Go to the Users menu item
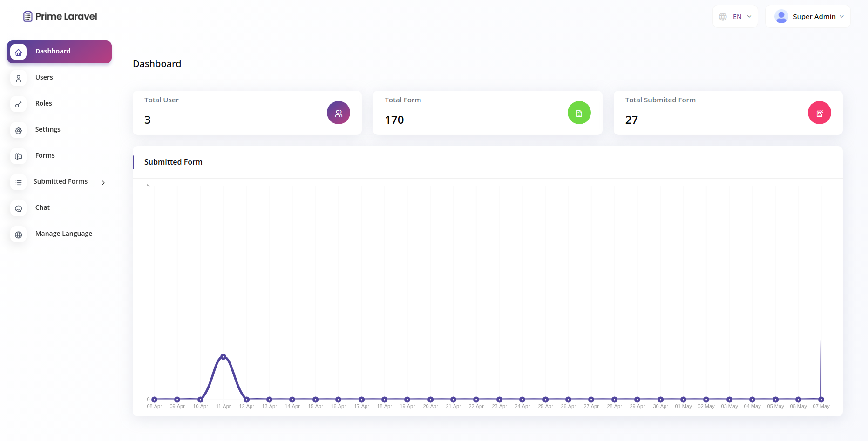 click(x=44, y=77)
